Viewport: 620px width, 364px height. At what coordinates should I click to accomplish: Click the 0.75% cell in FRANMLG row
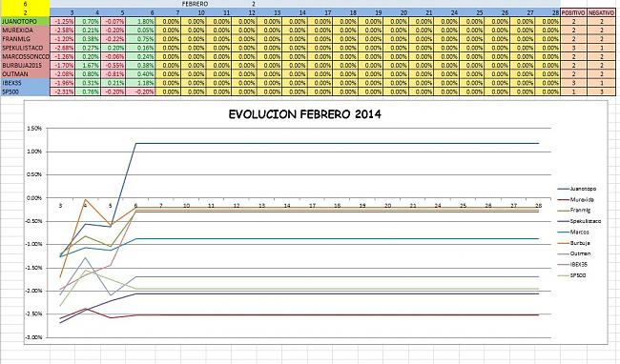(140, 39)
